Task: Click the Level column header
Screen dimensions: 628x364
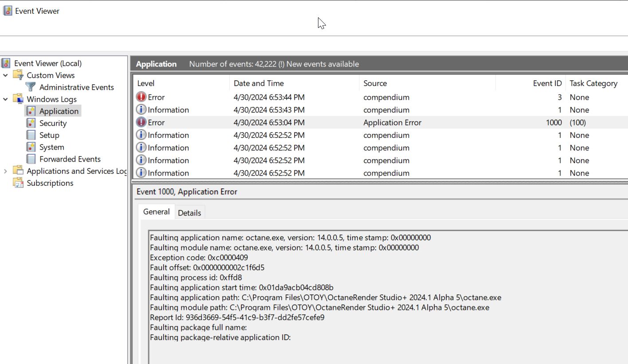Action: click(x=146, y=83)
